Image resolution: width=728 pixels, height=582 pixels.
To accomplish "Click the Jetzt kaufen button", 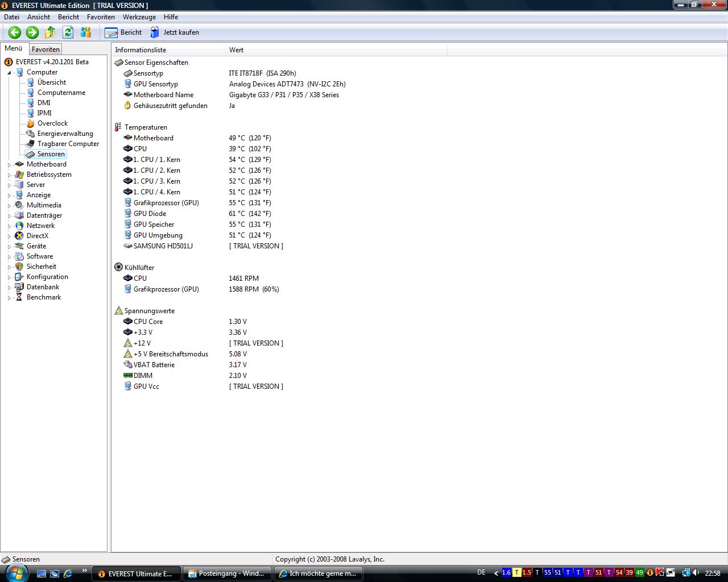I will point(174,32).
